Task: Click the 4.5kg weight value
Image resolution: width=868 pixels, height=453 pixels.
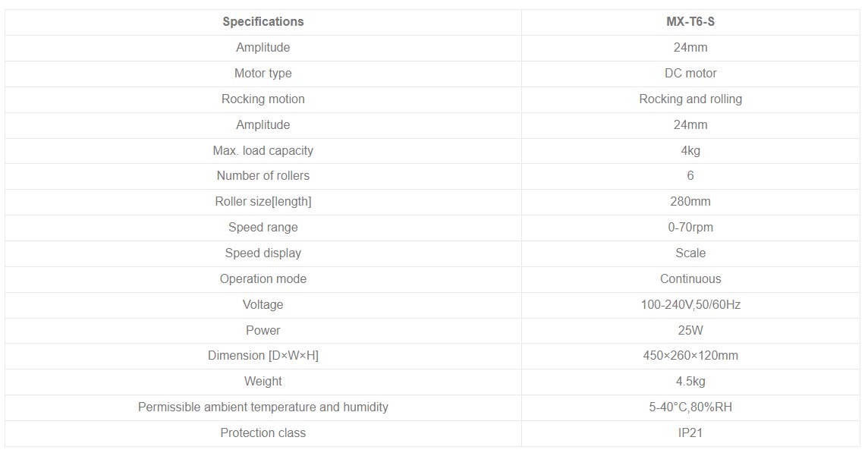Action: (690, 381)
